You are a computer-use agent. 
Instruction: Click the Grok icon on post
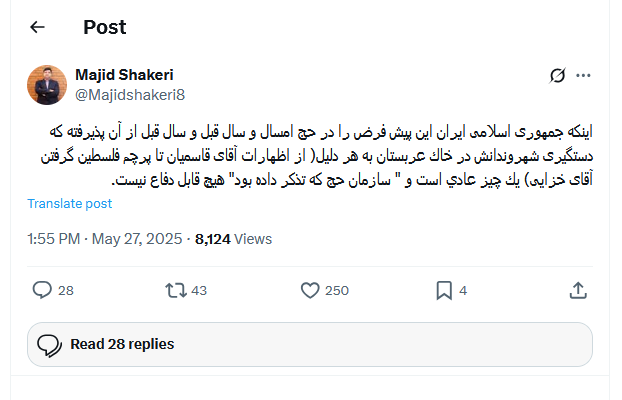coord(558,75)
